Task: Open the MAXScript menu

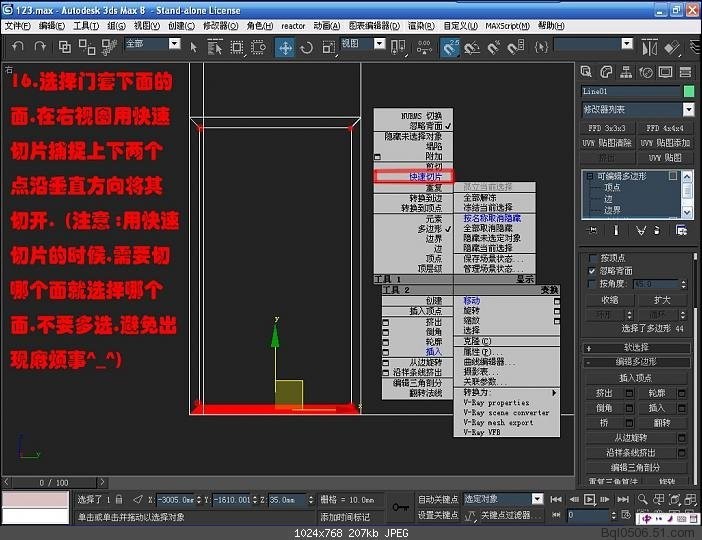Action: [508, 26]
